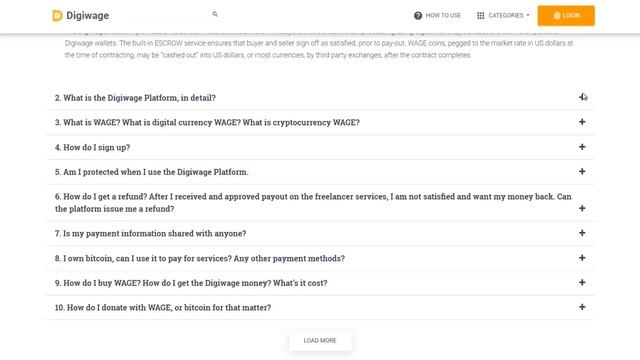Open the CATEGORIES dropdown menu

click(509, 16)
